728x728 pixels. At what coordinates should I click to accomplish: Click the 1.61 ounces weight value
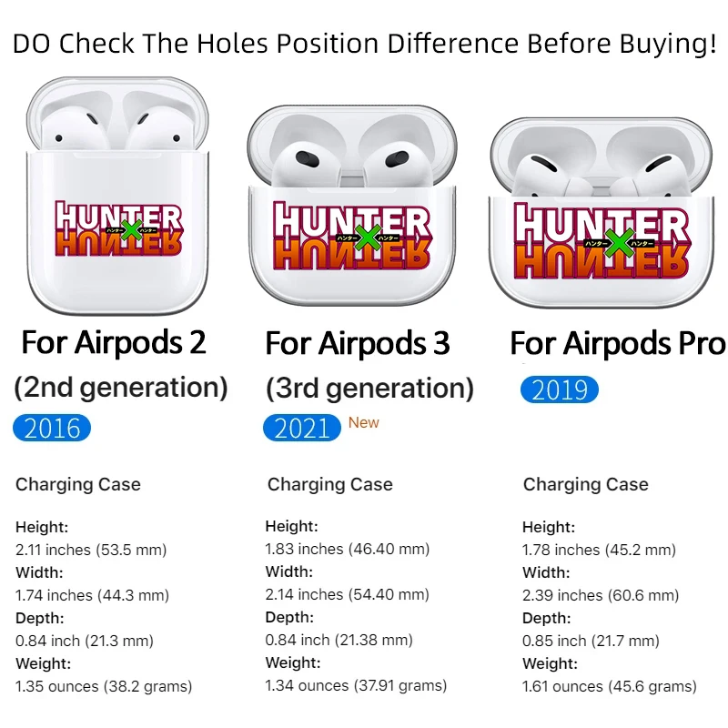click(x=609, y=686)
